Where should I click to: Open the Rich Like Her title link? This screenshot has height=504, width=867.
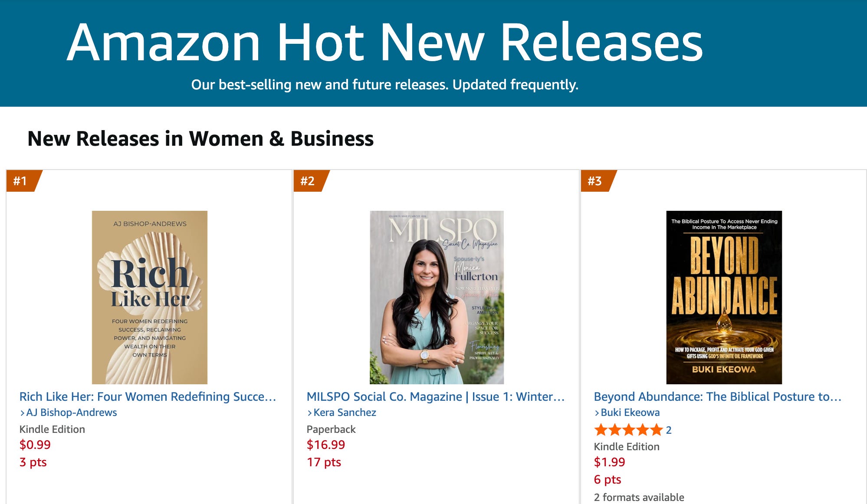pos(148,396)
